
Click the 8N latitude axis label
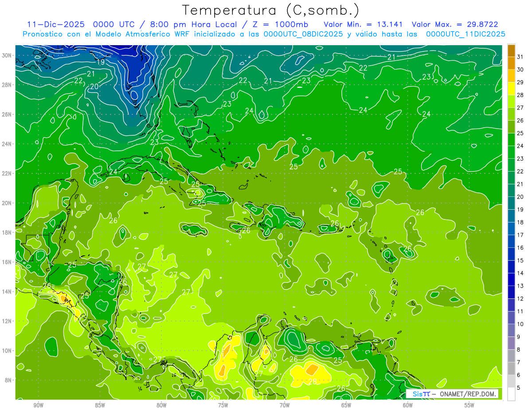click(x=8, y=380)
